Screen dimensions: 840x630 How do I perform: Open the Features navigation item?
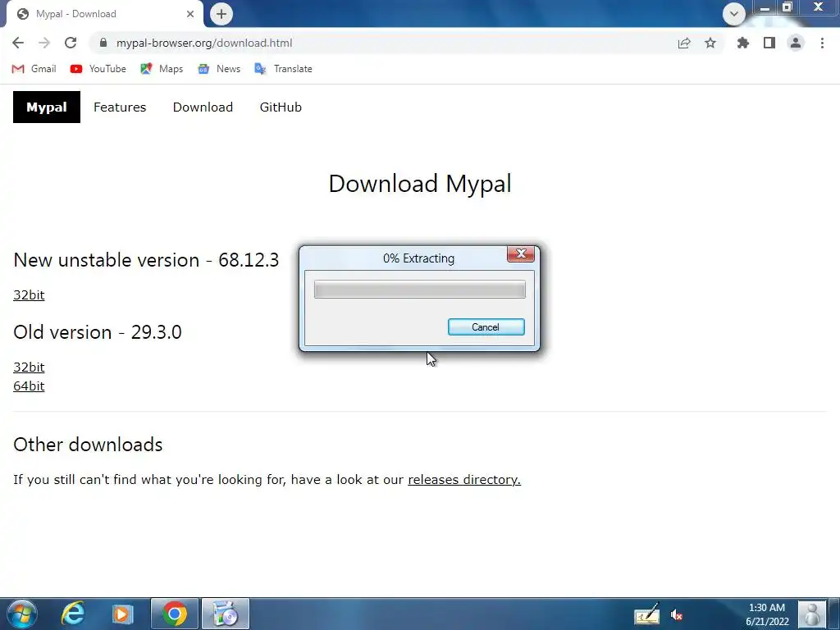[120, 107]
